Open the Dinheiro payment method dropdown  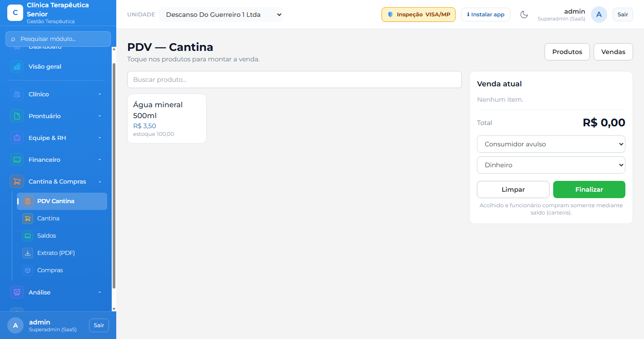551,165
